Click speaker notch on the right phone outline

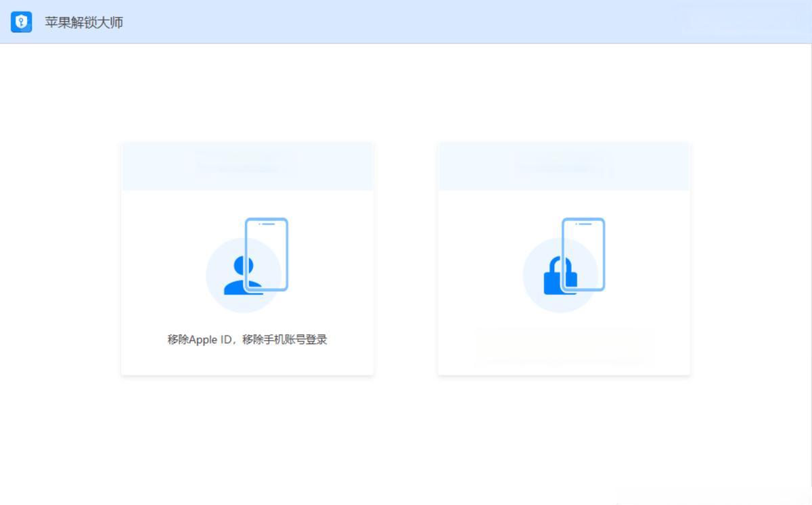[585, 224]
